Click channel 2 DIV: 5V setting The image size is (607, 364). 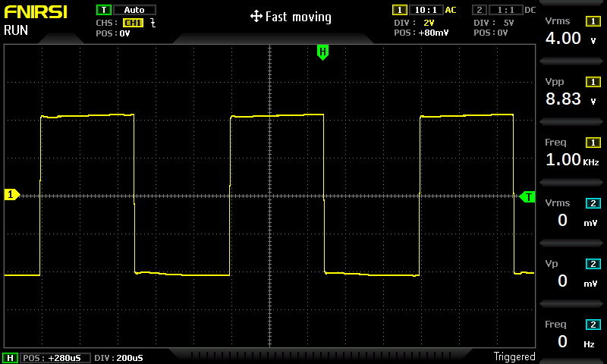(494, 23)
